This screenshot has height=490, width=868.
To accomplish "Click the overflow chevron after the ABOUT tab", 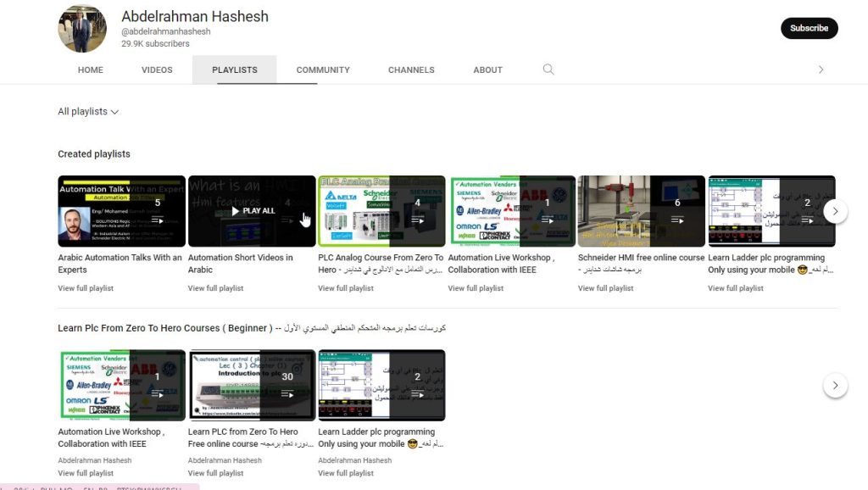I will (820, 70).
